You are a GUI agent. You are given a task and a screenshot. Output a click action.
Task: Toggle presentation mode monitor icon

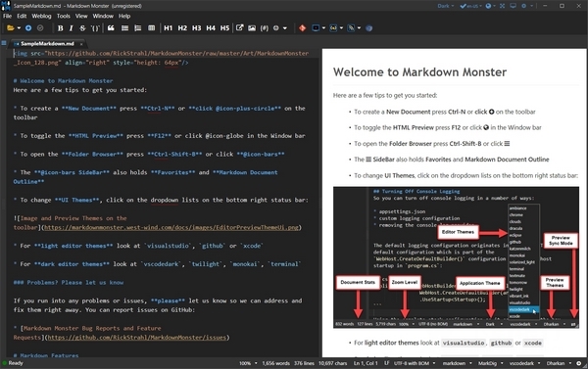point(513,6)
